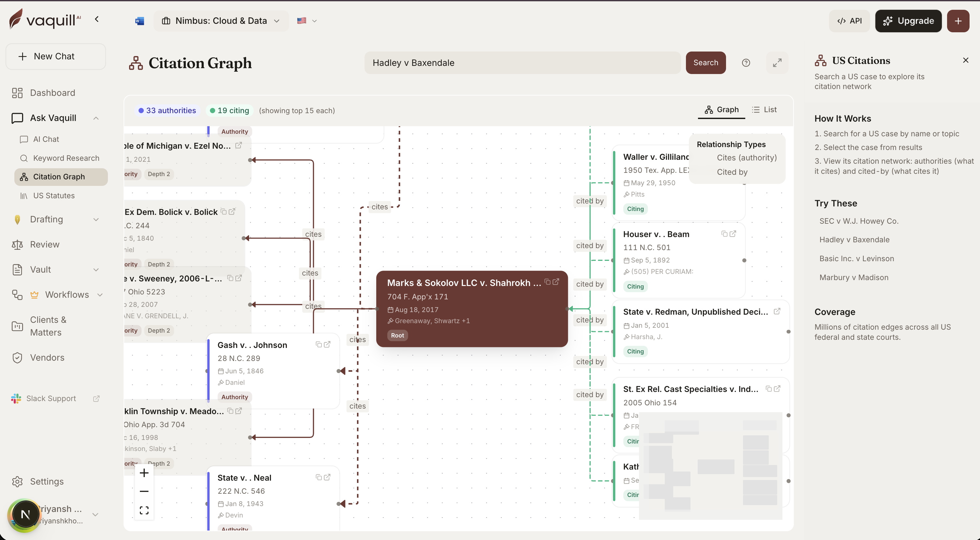The height and width of the screenshot is (540, 980).
Task: Open the US flag jurisdiction dropdown
Action: click(x=307, y=21)
